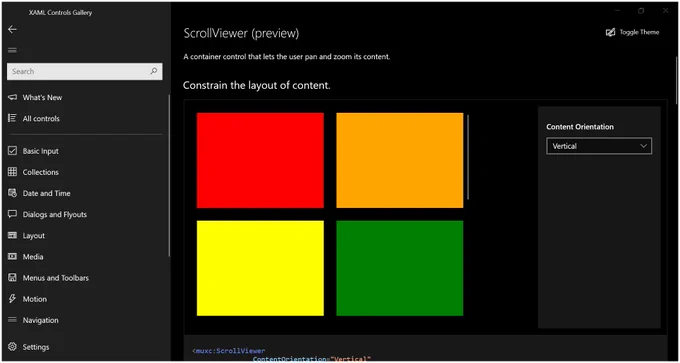Click the ScrollViewer demo vertical scrollbar
The image size is (680, 363).
(468, 157)
